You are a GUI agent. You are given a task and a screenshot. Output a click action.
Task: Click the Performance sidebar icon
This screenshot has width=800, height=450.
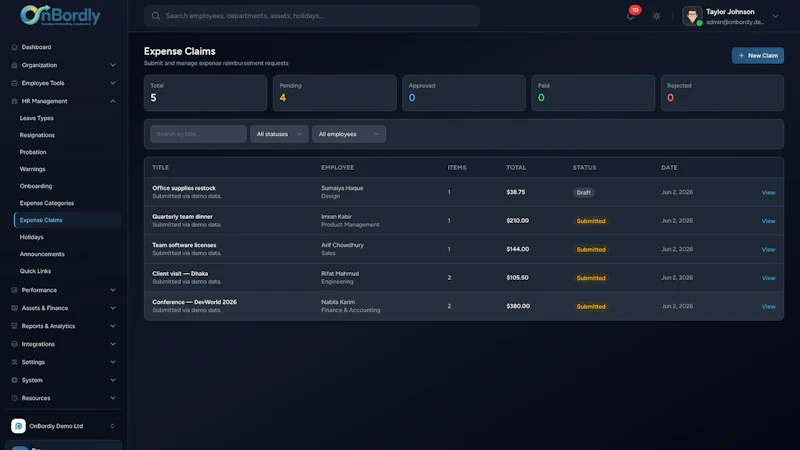14,290
